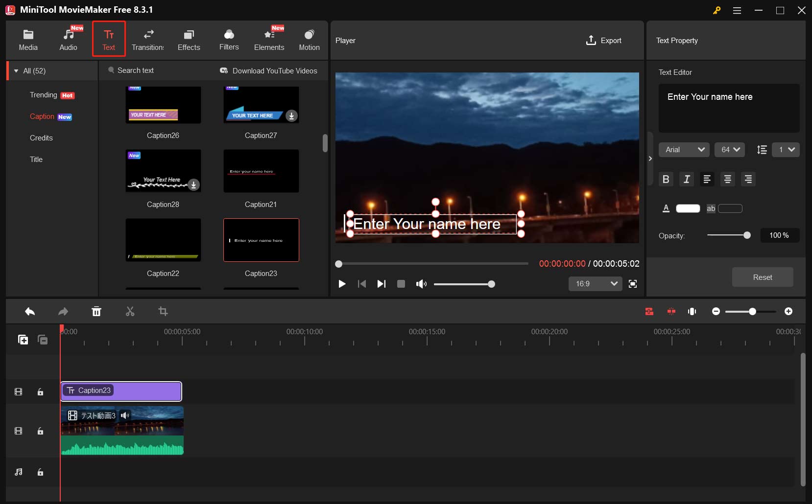Open the font size 64 dropdown
Image resolution: width=812 pixels, height=504 pixels.
tap(729, 150)
